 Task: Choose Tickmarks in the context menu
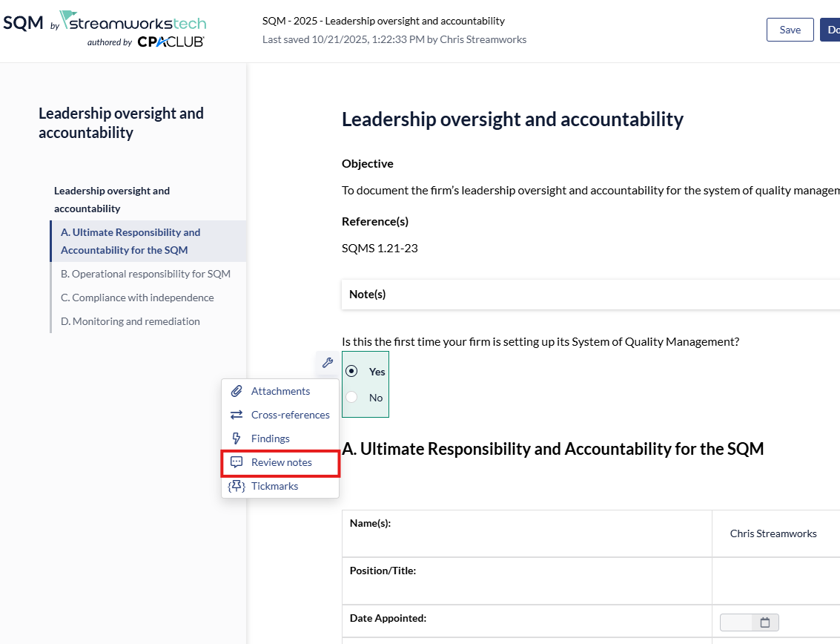[x=274, y=486]
